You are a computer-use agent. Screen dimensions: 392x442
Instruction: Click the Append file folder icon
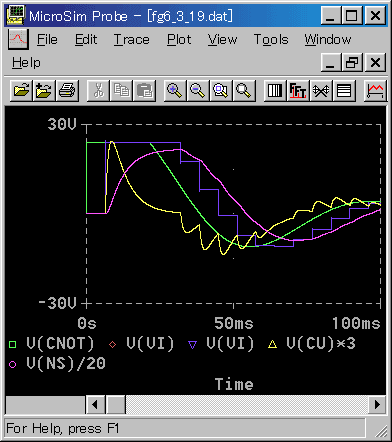click(x=44, y=91)
